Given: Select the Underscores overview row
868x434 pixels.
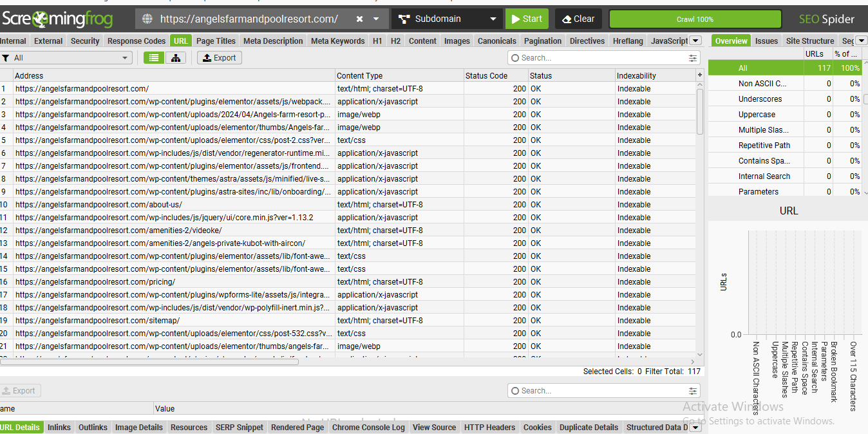Looking at the screenshot, I should [x=784, y=99].
